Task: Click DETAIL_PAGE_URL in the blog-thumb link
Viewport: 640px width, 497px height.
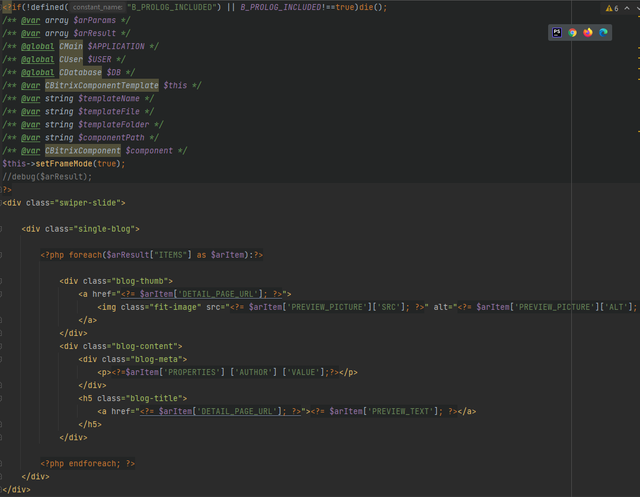Action: 218,294
